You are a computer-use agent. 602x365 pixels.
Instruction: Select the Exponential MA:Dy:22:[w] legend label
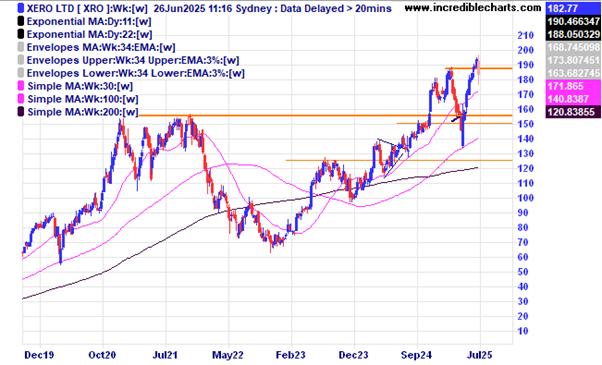point(89,34)
